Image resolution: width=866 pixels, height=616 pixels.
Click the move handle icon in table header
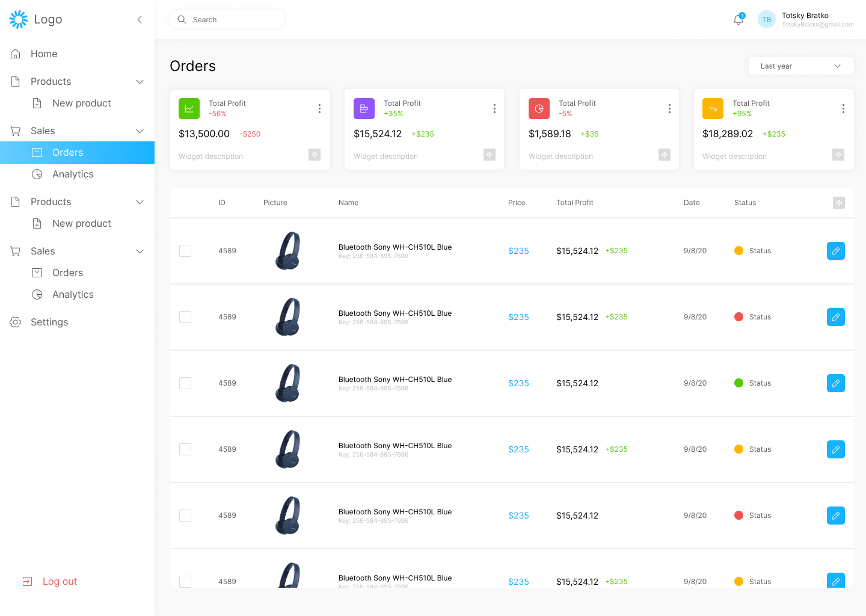tap(838, 203)
